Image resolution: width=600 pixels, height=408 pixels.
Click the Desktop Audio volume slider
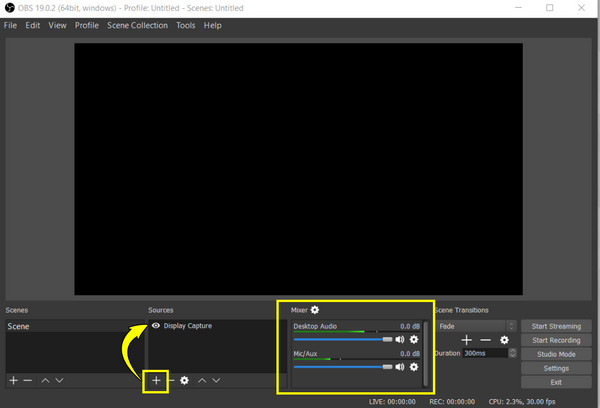(x=342, y=339)
